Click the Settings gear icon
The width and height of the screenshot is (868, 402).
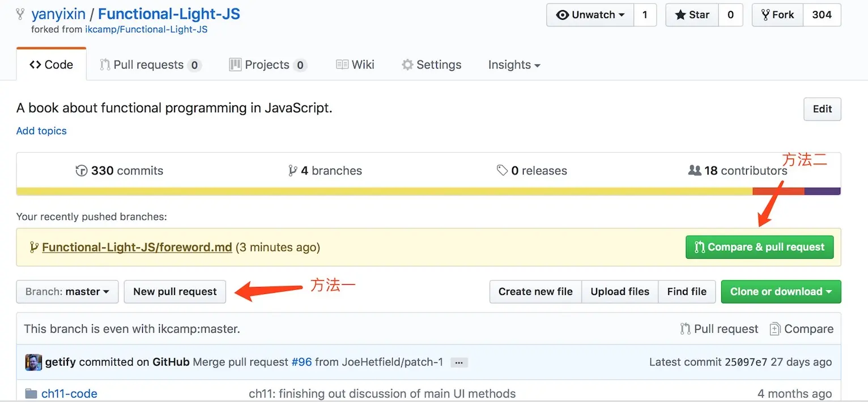407,65
